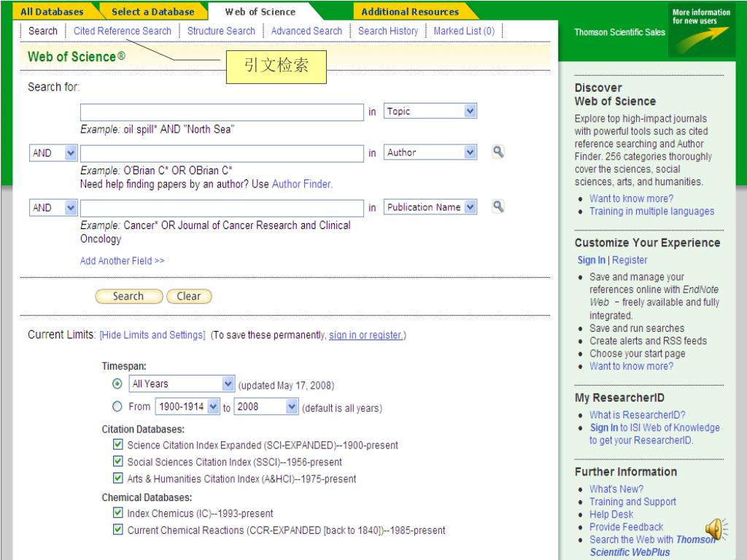
Task: Uncheck Social Sciences Citation Index checkbox
Action: [117, 462]
